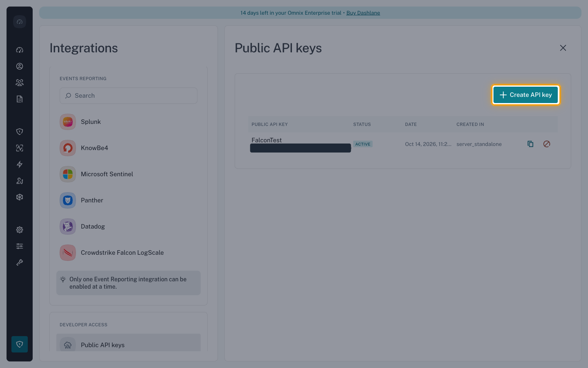Open the dashboard gauge icon in sidebar
This screenshot has width=588, height=368.
pos(20,50)
